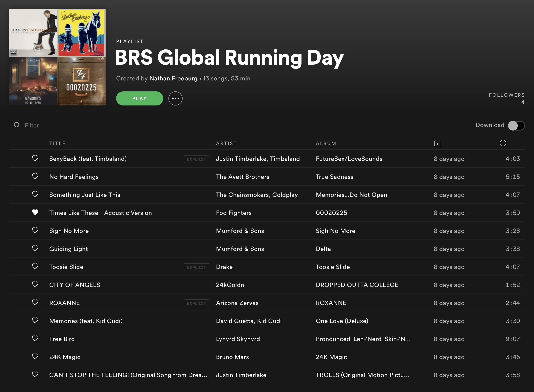
Task: Open The Avett Brothers artist page
Action: click(243, 177)
